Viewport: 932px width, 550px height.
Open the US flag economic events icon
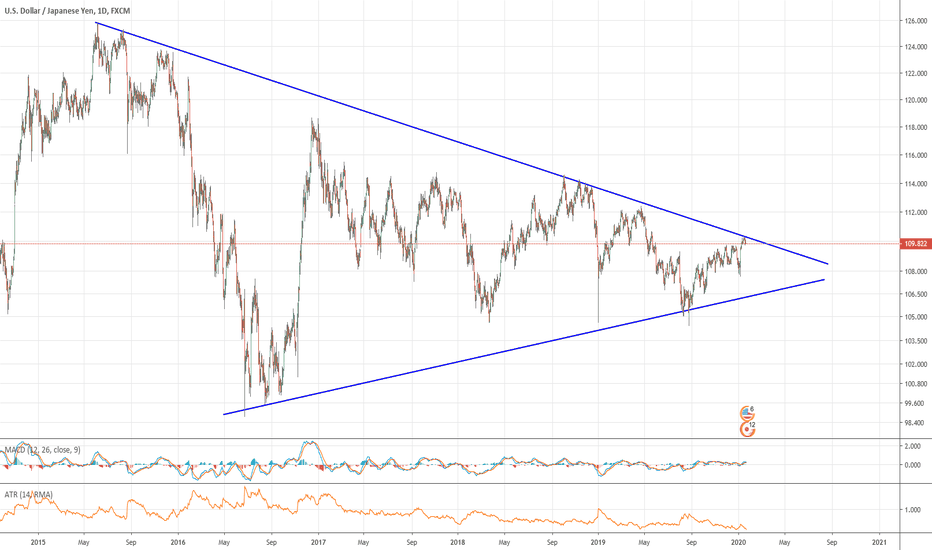tap(747, 413)
